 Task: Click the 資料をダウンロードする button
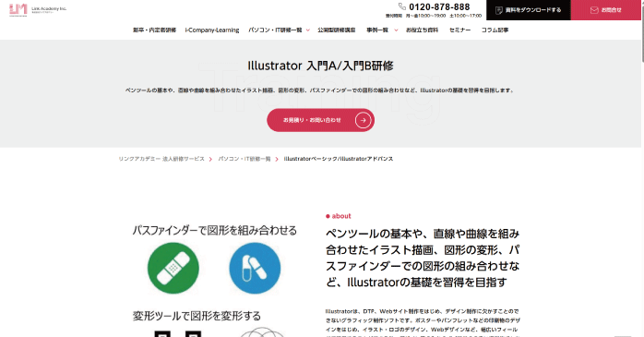pyautogui.click(x=529, y=10)
